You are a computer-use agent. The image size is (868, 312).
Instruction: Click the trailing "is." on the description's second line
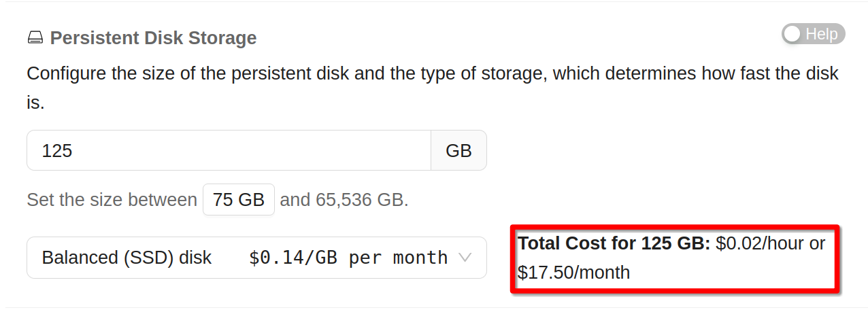(35, 103)
